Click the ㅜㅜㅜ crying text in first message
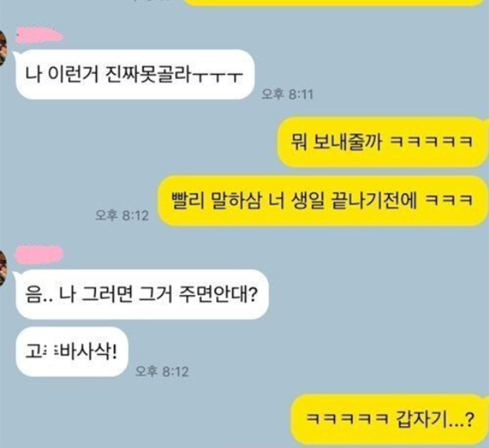489x448 pixels. pyautogui.click(x=218, y=76)
